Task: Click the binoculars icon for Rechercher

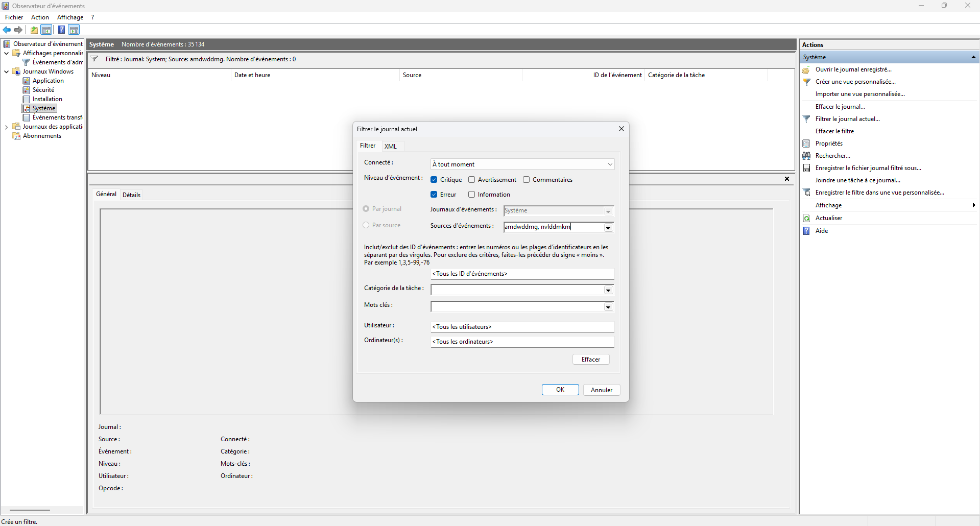Action: click(x=806, y=156)
